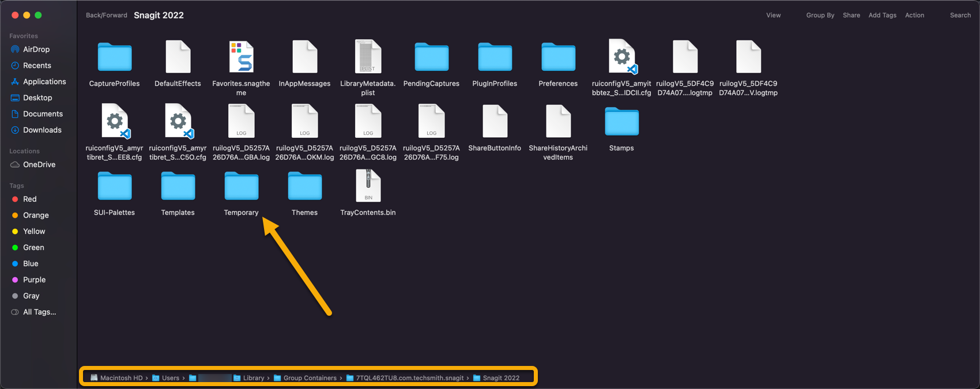Click the Back/Forward navigation control
Image resolution: width=980 pixels, height=389 pixels.
tap(107, 16)
